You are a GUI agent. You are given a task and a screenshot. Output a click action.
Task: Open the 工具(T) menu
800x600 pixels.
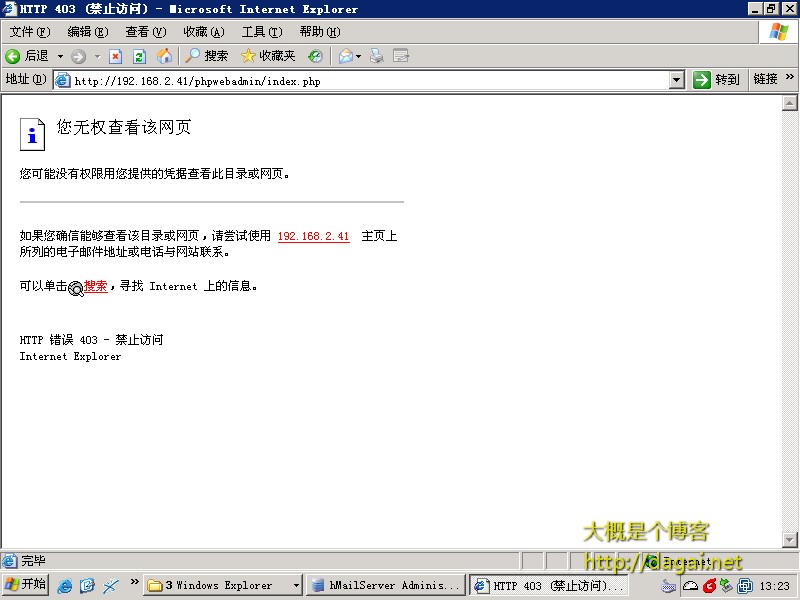click(262, 32)
